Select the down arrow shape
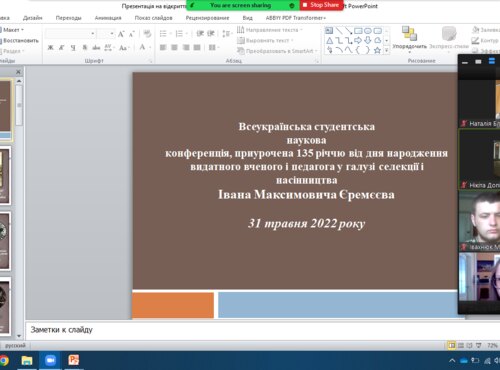 [x=368, y=41]
